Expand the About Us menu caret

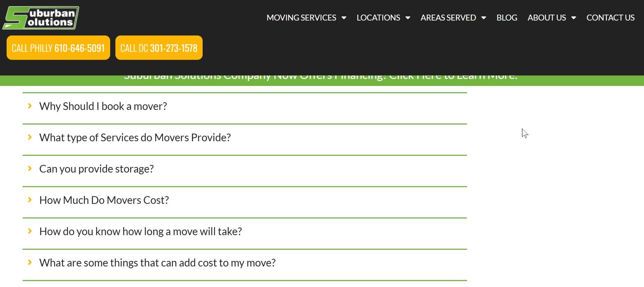573,18
